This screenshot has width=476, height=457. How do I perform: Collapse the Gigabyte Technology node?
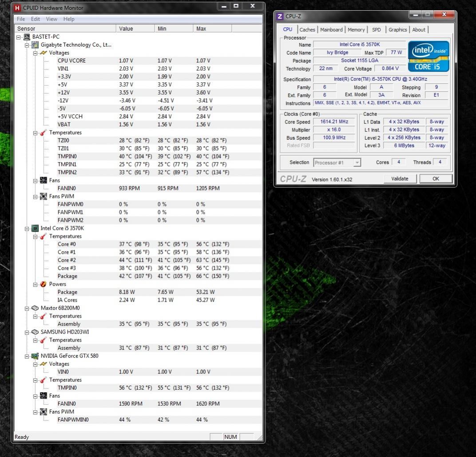coord(27,46)
